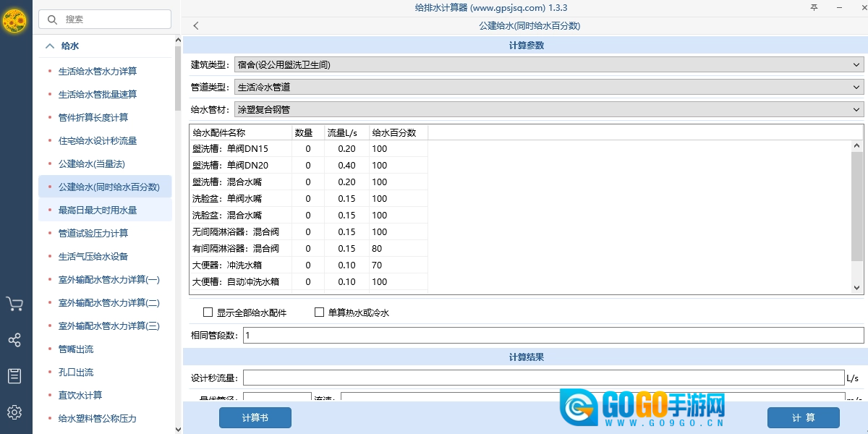Click the search magnifier icon
868x434 pixels.
point(52,20)
